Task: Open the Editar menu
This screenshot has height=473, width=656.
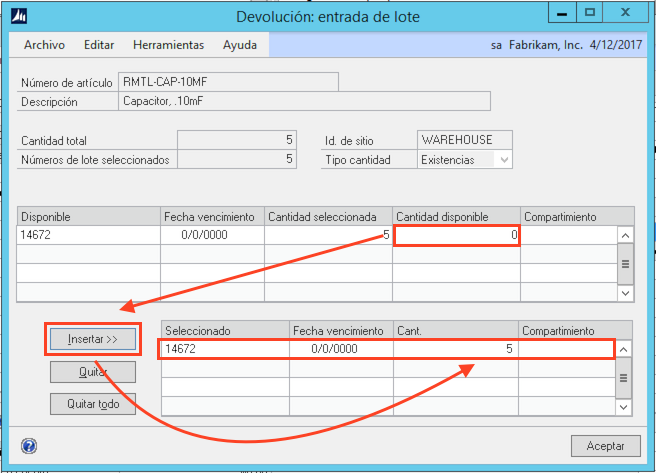Action: pyautogui.click(x=99, y=45)
